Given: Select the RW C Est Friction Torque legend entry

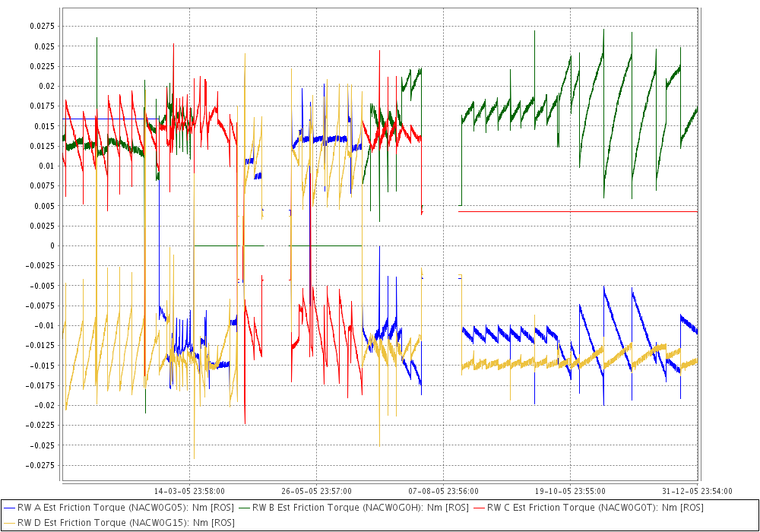Looking at the screenshot, I should coord(588,508).
